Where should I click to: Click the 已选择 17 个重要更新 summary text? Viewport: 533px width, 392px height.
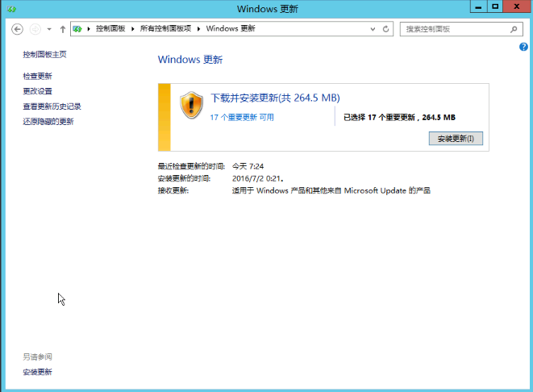tap(399, 117)
